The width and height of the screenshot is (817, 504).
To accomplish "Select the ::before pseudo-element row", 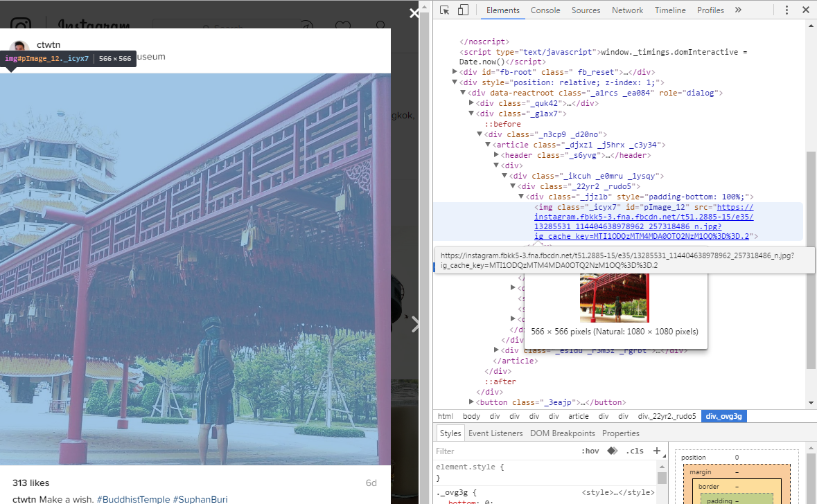I will (503, 124).
